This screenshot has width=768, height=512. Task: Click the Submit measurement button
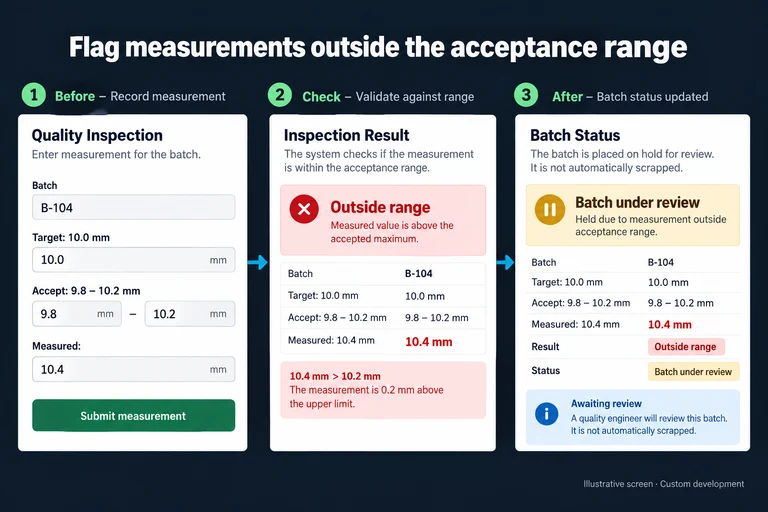(133, 415)
